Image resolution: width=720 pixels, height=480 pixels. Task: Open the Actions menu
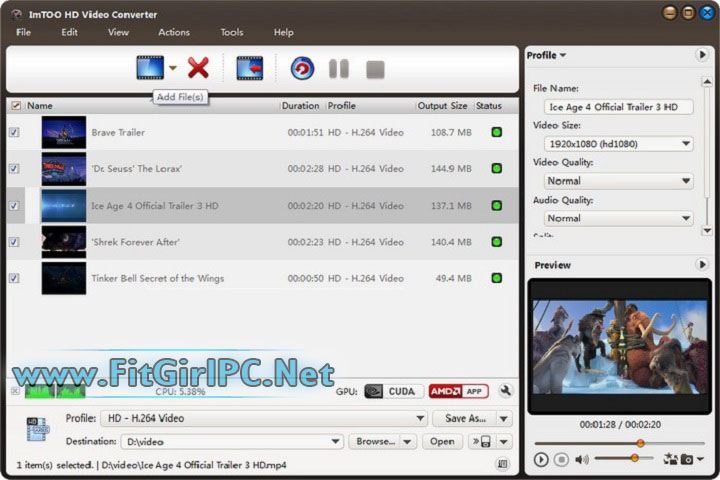point(173,32)
